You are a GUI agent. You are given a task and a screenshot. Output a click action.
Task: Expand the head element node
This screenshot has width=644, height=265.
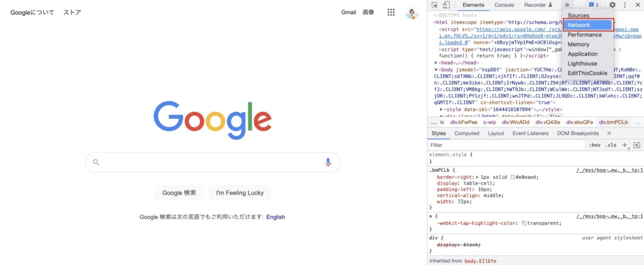pyautogui.click(x=436, y=63)
